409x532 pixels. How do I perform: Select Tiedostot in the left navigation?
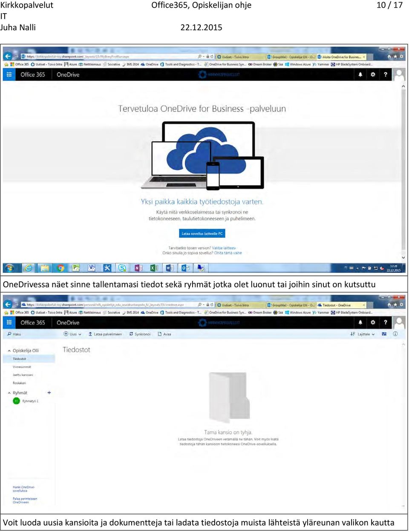(x=29, y=359)
